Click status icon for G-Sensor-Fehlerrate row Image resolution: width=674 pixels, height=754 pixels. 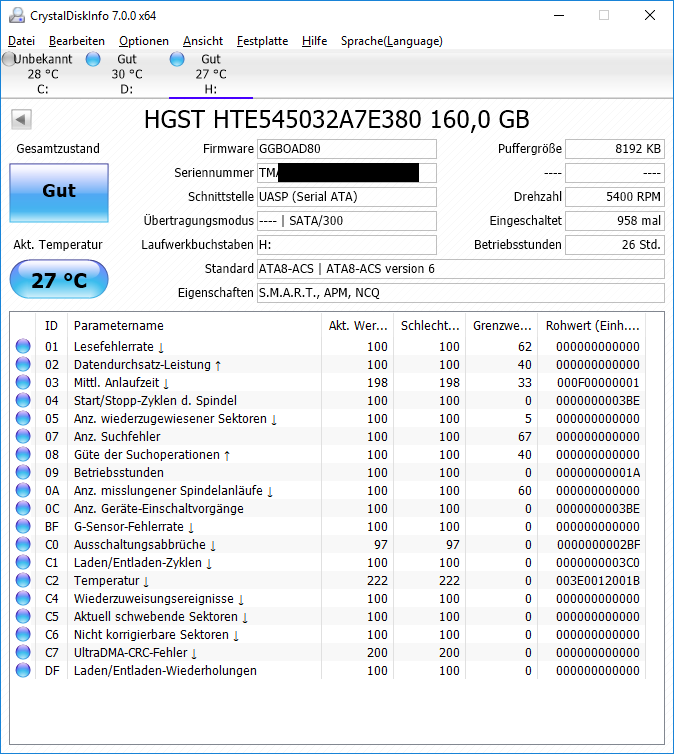(23, 526)
